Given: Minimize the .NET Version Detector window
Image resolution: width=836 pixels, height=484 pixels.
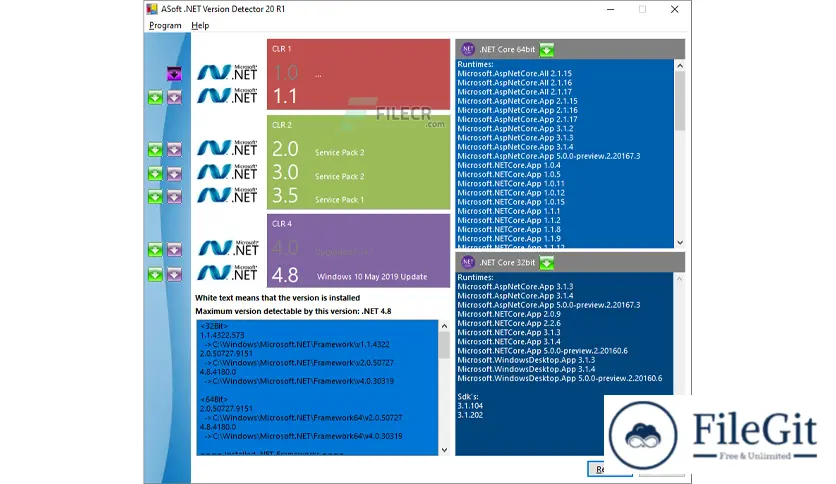Looking at the screenshot, I should (x=610, y=9).
